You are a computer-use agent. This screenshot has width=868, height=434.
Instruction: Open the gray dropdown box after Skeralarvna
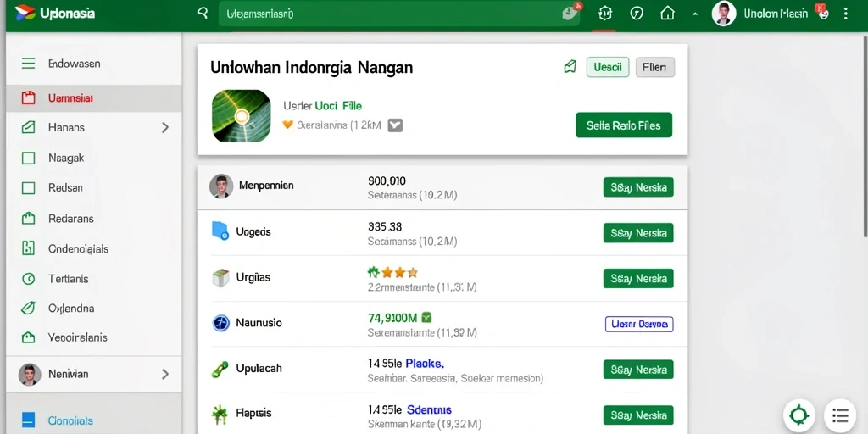pyautogui.click(x=395, y=125)
